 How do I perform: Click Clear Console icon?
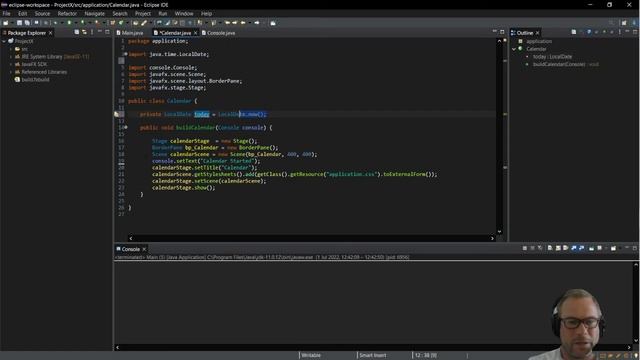pyautogui.click(x=550, y=248)
